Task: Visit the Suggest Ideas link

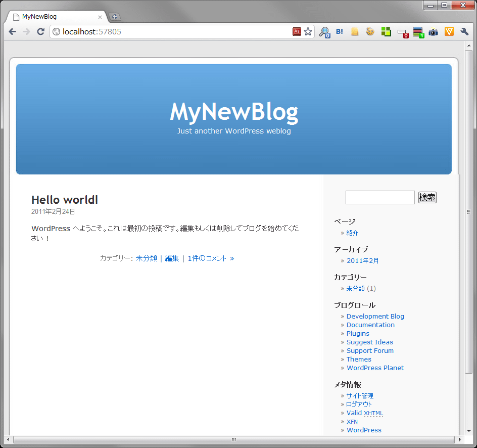Action: point(369,342)
